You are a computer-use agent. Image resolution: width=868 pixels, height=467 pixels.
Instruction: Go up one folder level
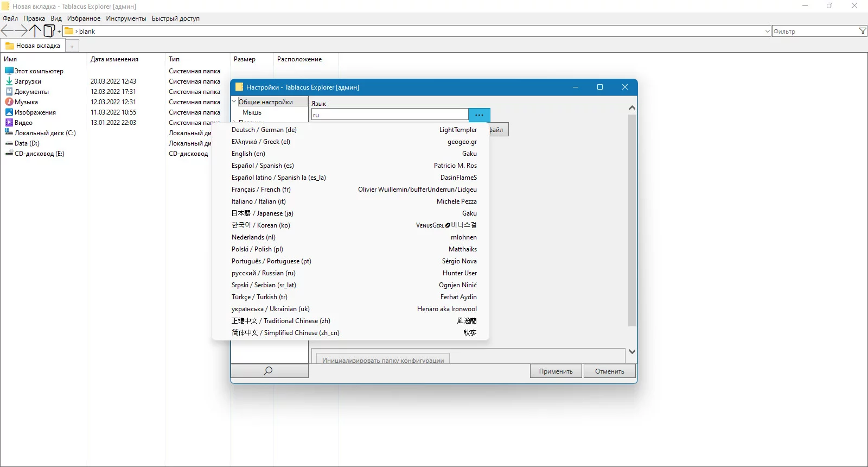35,31
